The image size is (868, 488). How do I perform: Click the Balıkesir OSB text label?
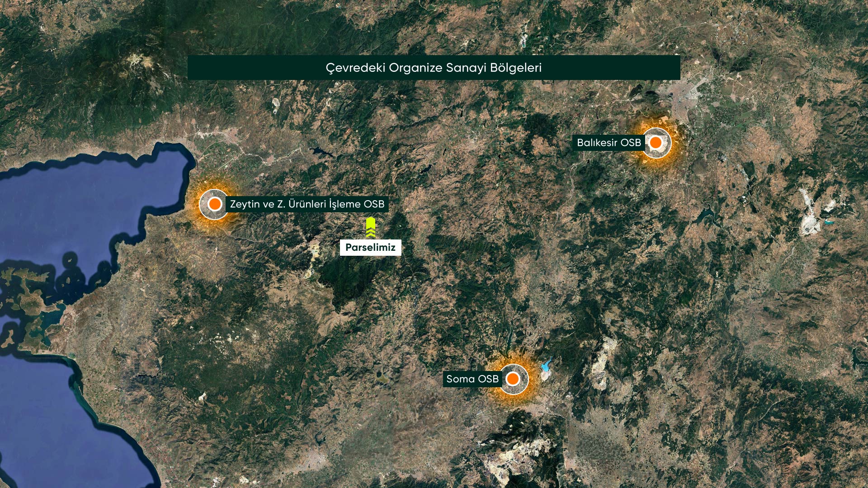click(x=609, y=143)
